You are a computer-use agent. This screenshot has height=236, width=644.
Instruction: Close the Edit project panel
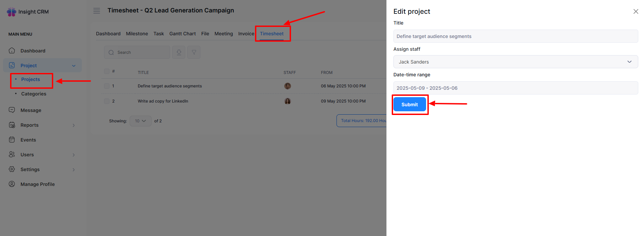tap(636, 11)
